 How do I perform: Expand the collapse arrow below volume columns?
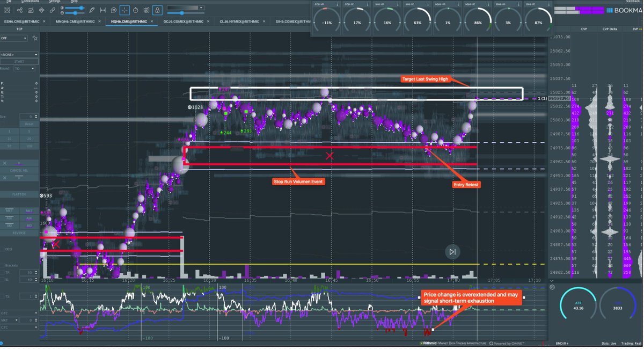pos(552,281)
